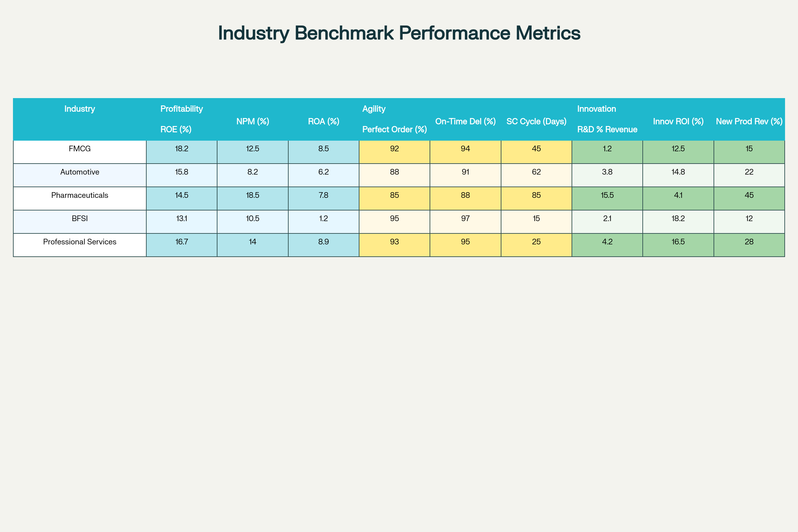
Task: Click the Pharmaceuticals row label
Action: point(79,196)
